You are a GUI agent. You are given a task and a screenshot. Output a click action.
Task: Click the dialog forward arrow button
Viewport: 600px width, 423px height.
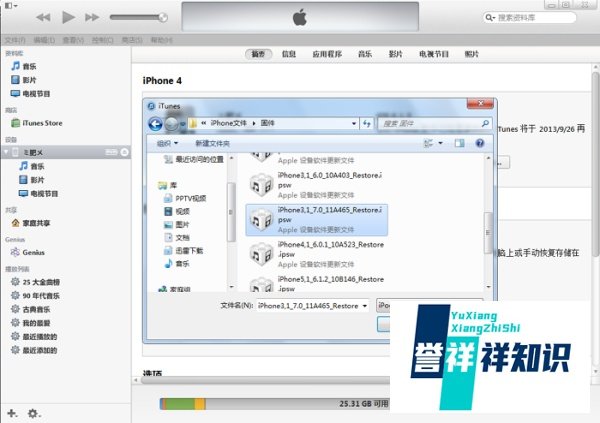[x=171, y=124]
